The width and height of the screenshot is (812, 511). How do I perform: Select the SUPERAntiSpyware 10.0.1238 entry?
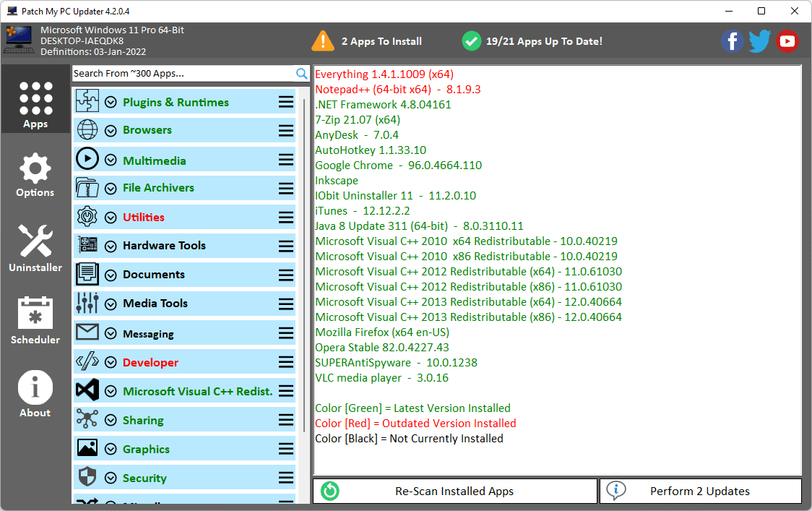(396, 363)
